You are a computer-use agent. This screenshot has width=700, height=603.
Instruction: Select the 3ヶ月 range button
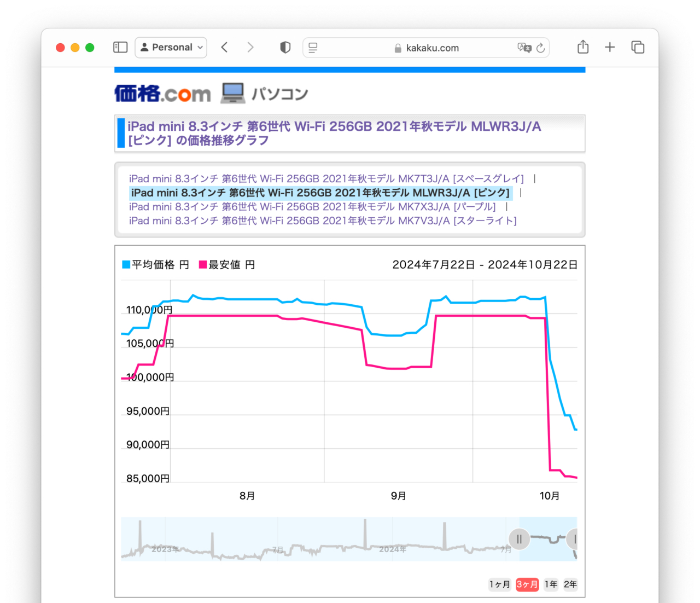(527, 584)
